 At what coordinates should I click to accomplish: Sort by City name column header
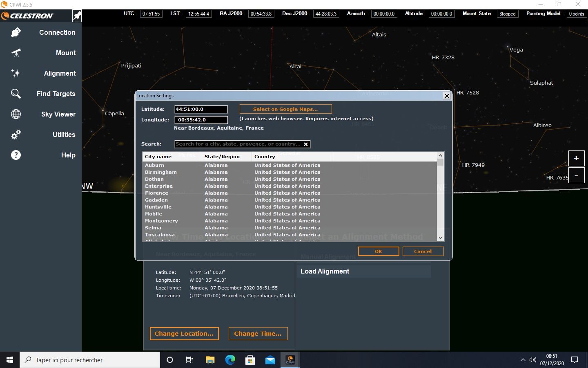point(172,157)
